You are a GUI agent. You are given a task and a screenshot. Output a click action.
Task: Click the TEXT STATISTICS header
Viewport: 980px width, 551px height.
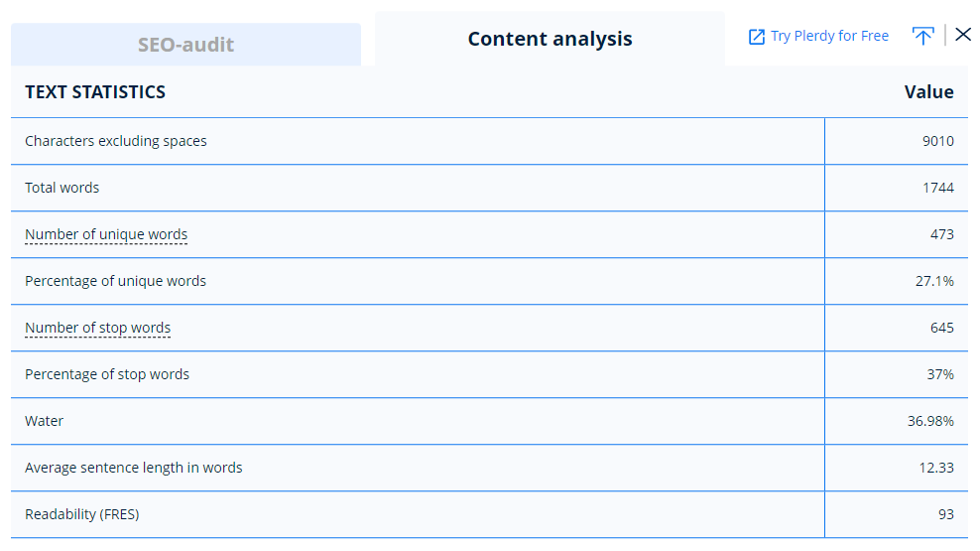95,92
